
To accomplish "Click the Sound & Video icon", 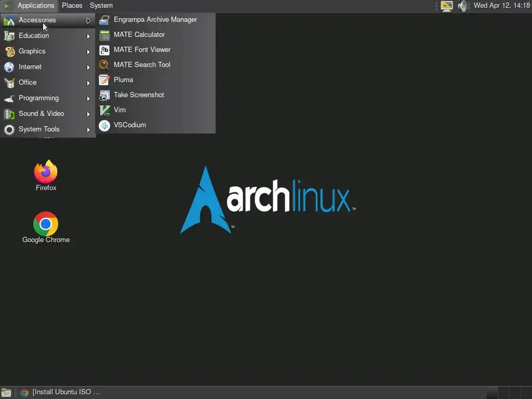I will tap(9, 114).
